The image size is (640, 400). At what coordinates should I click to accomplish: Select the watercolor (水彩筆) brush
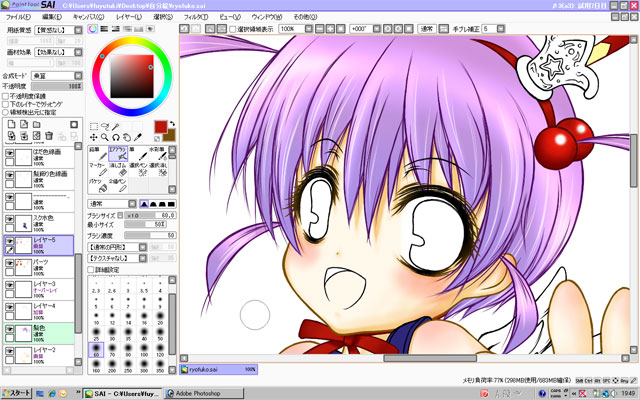[x=158, y=154]
